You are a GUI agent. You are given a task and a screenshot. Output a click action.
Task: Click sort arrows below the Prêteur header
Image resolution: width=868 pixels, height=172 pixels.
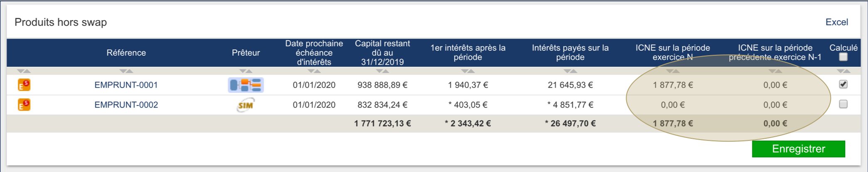(246, 71)
